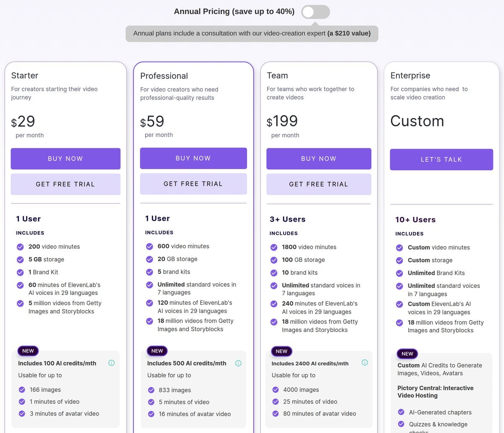Click checkmark icon beside 200 video minutes
Viewport: 504px width, 433px height.
pyautogui.click(x=20, y=247)
